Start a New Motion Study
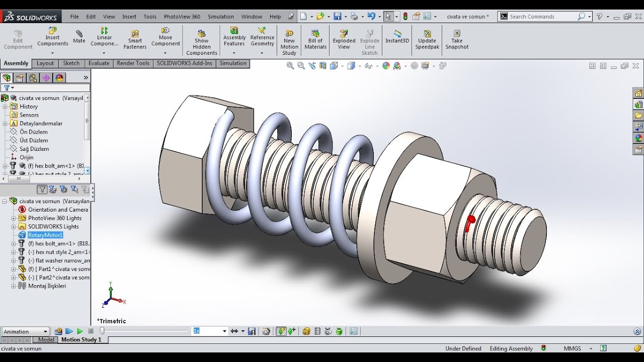644x362 pixels. coord(289,41)
